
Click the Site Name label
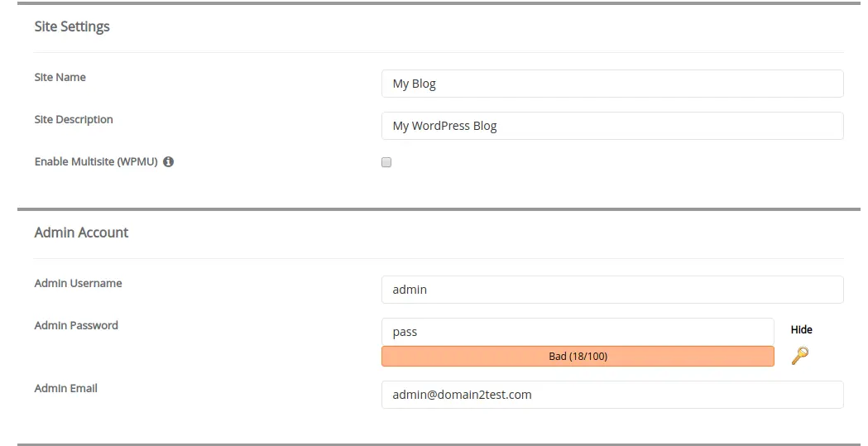click(x=60, y=77)
